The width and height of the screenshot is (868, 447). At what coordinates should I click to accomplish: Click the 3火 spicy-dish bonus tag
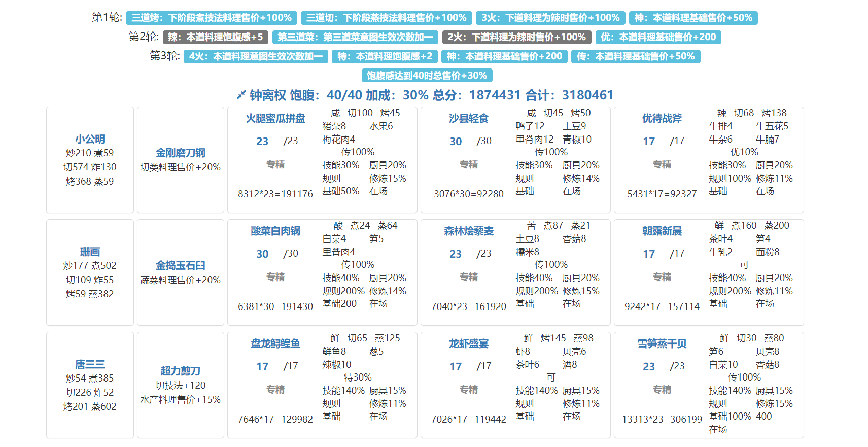[550, 18]
